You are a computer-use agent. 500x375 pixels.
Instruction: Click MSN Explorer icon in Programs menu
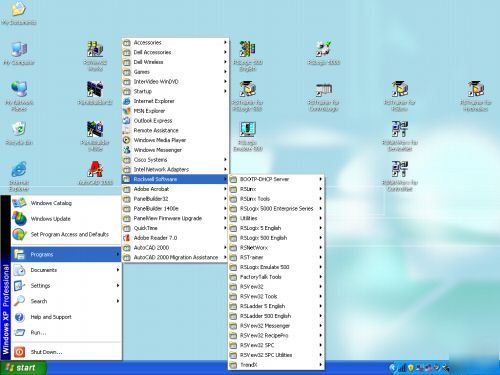point(127,111)
